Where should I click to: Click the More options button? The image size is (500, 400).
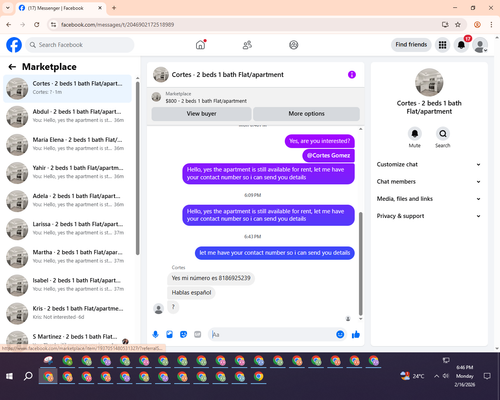tap(306, 114)
